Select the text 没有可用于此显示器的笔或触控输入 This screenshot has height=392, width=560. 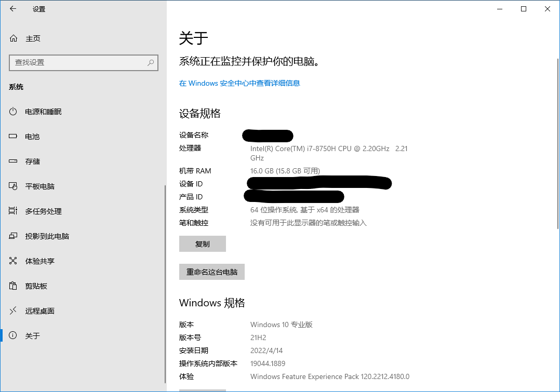click(308, 223)
